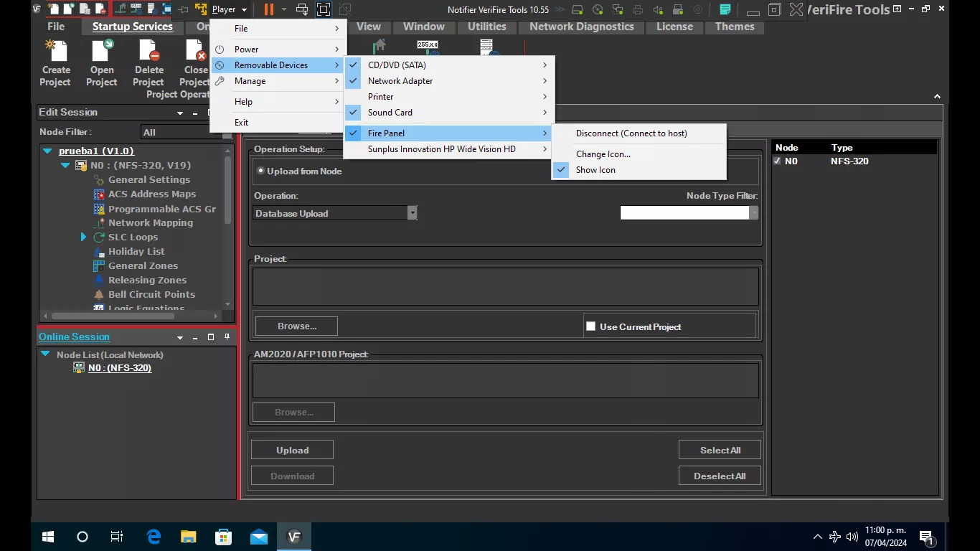Screen dimensions: 980x551
Task: Click the Delete Project icon
Action: [149, 51]
